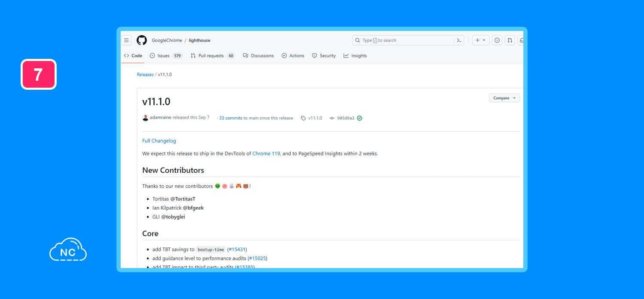Click the Insights graph icon

(346, 56)
